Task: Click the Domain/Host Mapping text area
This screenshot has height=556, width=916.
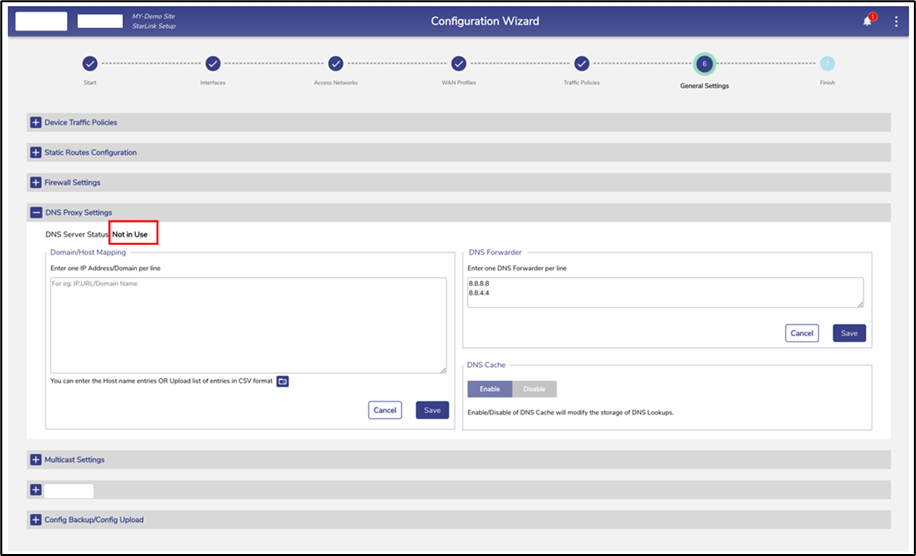Action: tap(248, 325)
